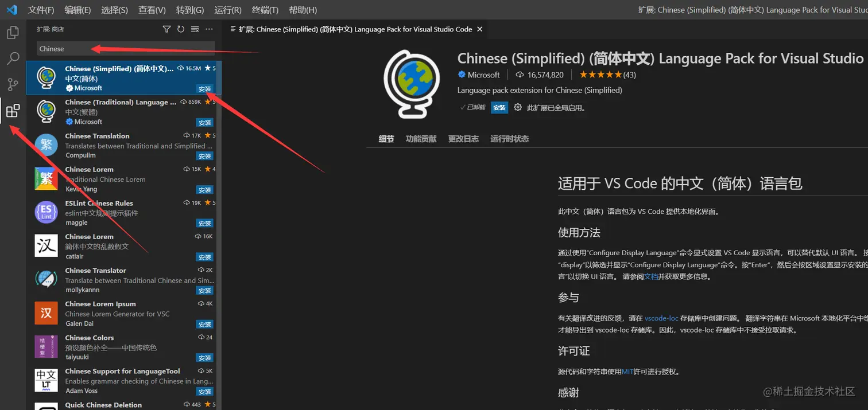Open the Extensions view in activity bar

13,111
